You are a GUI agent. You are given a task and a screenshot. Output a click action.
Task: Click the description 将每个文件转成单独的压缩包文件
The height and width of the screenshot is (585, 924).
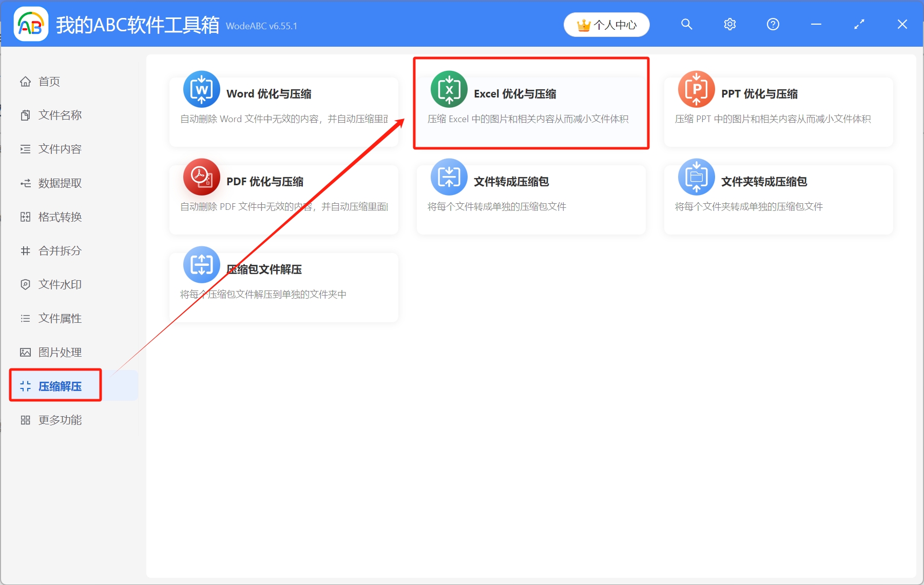pyautogui.click(x=497, y=207)
